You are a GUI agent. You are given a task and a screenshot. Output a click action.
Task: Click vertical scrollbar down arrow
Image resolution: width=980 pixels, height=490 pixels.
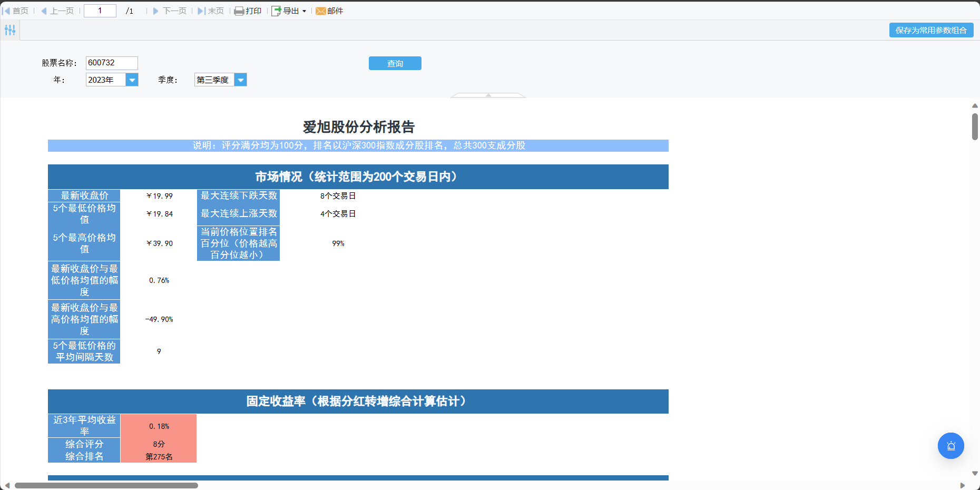point(975,473)
